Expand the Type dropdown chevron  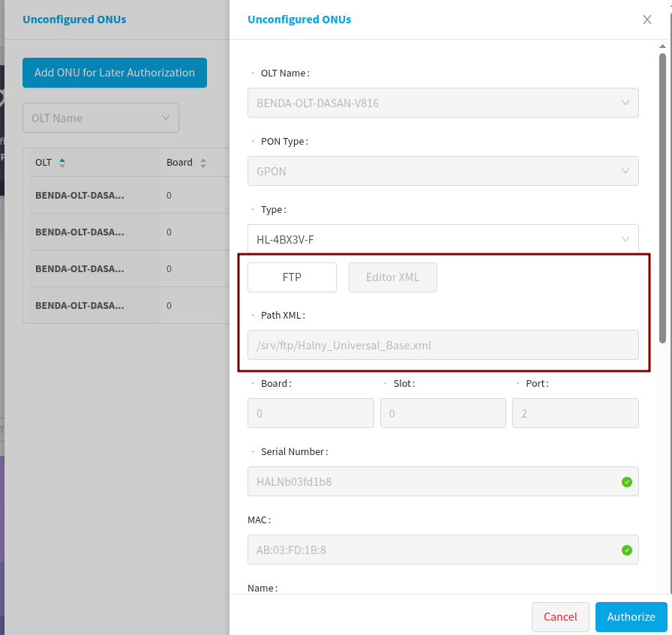click(625, 239)
